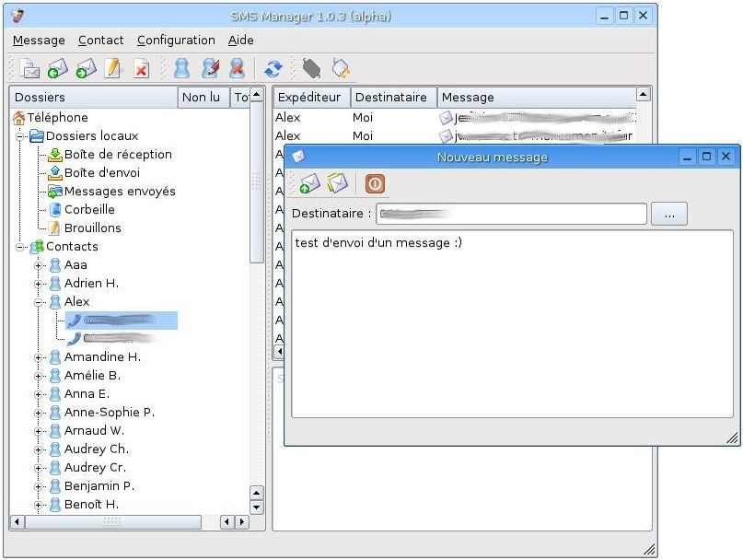Click the blue refresh arrows icon
743x560 pixels.
coord(273,68)
